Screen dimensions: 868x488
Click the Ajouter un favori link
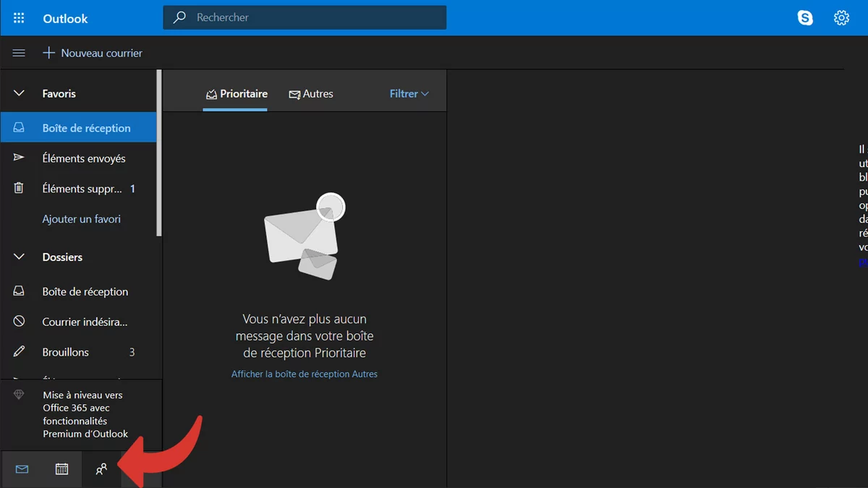(x=81, y=218)
